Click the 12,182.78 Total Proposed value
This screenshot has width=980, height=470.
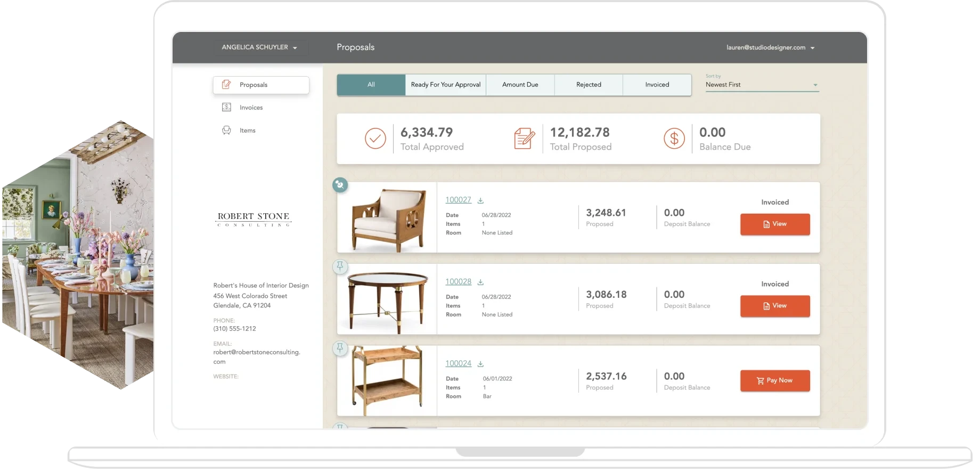pyautogui.click(x=580, y=132)
